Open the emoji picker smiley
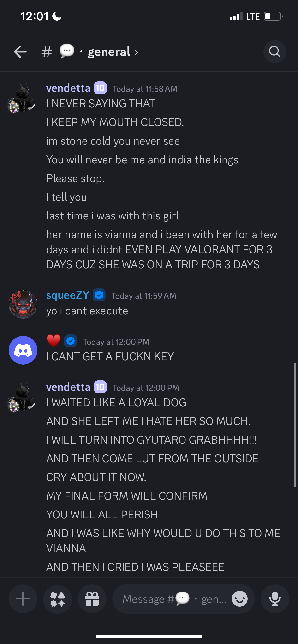The width and height of the screenshot is (298, 644). (x=240, y=599)
